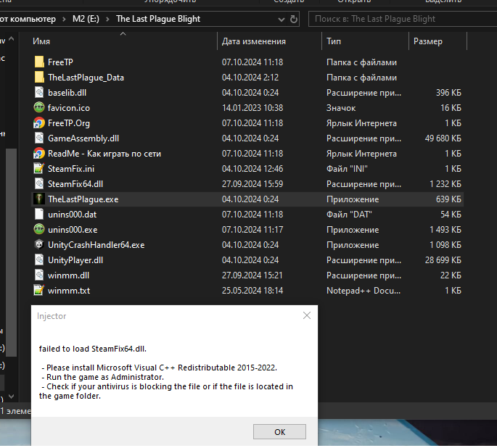
Task: Click The Last Plague Blight breadcrumb
Action: pyautogui.click(x=158, y=19)
